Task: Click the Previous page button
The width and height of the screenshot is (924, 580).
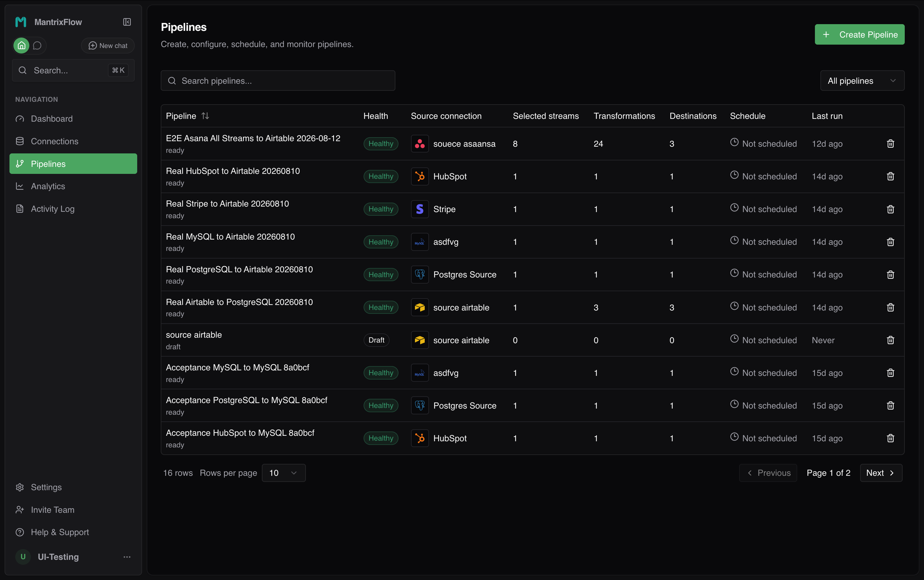Action: [x=768, y=473]
